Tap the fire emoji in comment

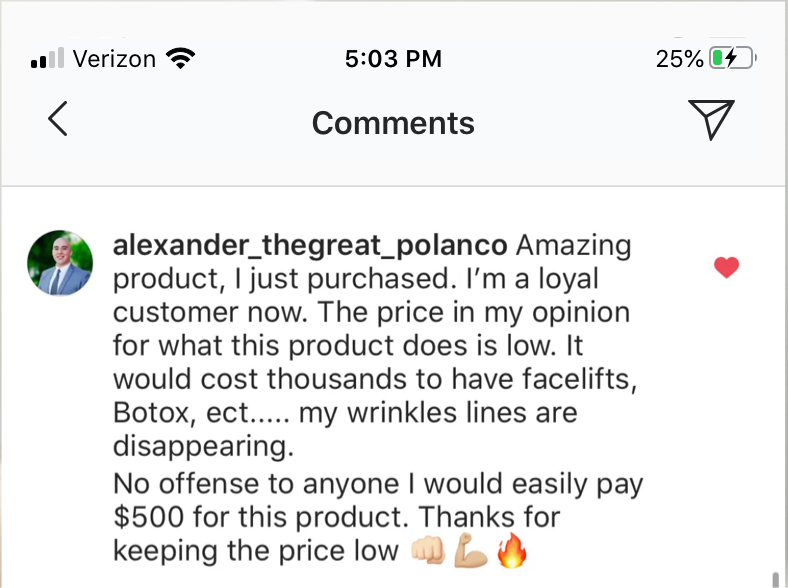tap(511, 551)
